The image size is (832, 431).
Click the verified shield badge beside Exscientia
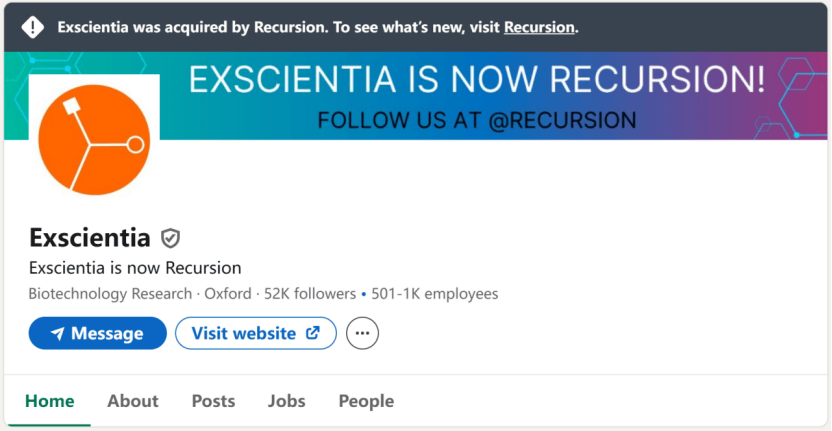click(x=170, y=238)
